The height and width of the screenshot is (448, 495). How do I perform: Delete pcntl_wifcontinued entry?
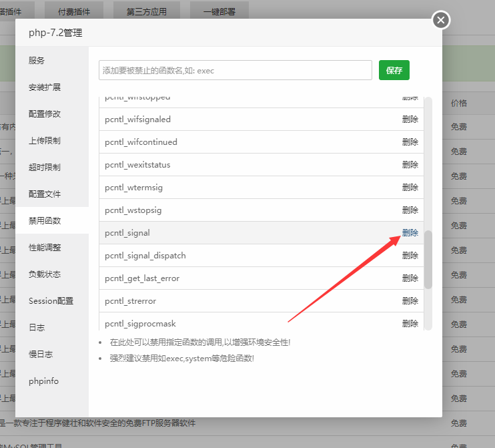pos(410,142)
